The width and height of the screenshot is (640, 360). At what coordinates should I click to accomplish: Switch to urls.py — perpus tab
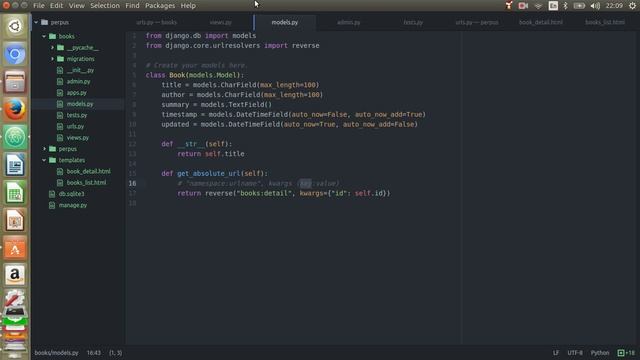point(477,22)
